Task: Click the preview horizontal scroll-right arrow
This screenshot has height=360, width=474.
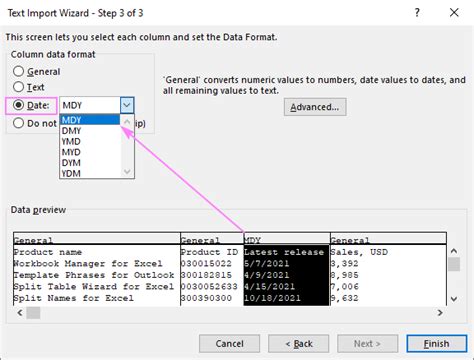Action: [440, 313]
